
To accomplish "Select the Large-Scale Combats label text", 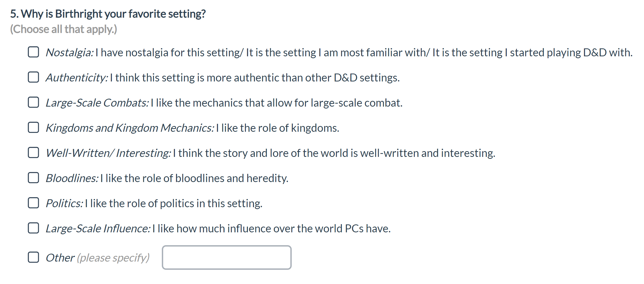I will pyautogui.click(x=224, y=103).
